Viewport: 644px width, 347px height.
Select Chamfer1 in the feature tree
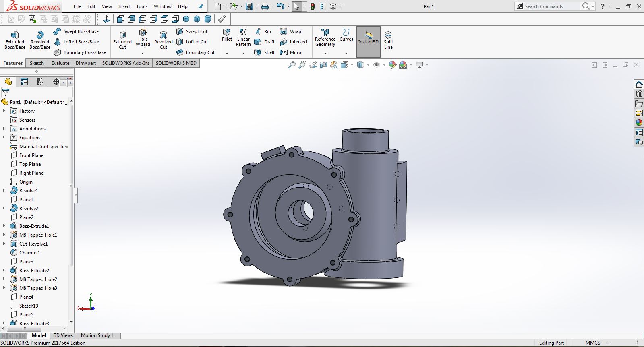(29, 253)
